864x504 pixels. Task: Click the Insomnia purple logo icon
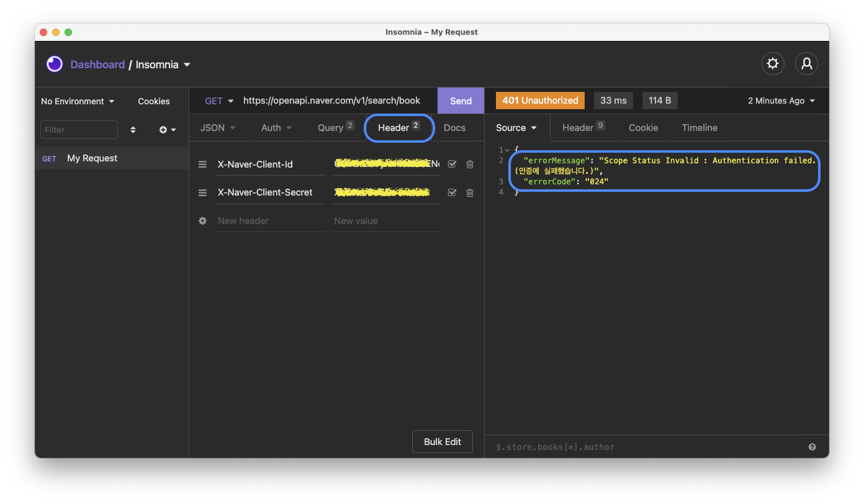(x=55, y=64)
